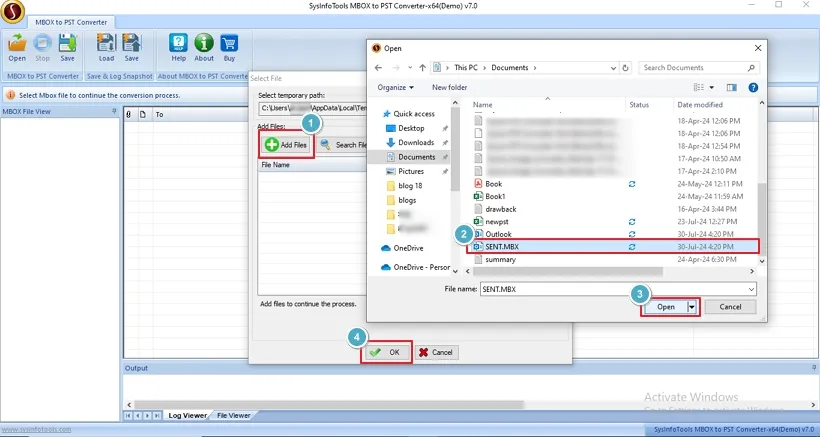
Task: Select the summary file
Action: coord(495,259)
